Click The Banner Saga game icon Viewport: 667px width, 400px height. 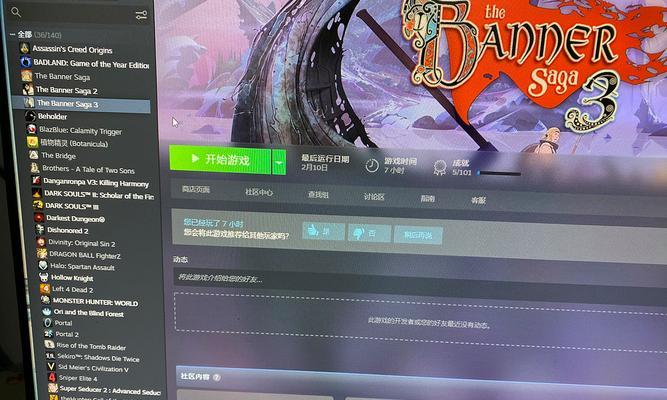point(27,76)
